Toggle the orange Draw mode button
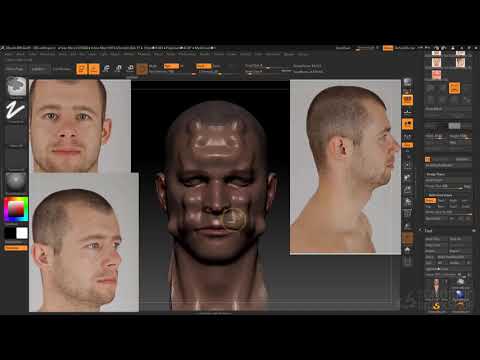Screen dimensions: 480x360 pyautogui.click(x=94, y=69)
